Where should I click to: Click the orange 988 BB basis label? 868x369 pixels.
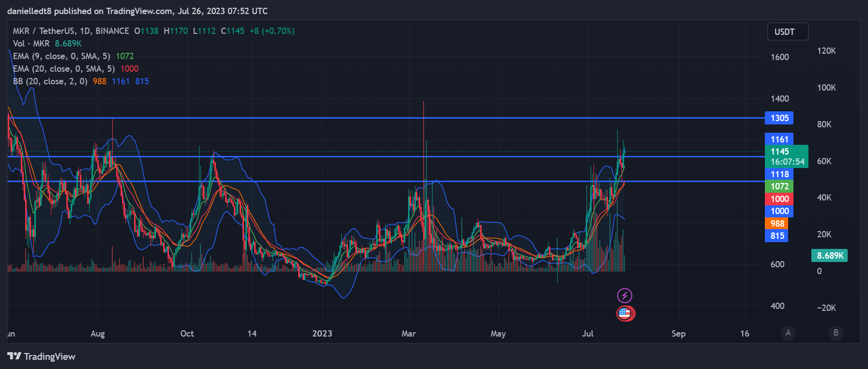[x=777, y=223]
